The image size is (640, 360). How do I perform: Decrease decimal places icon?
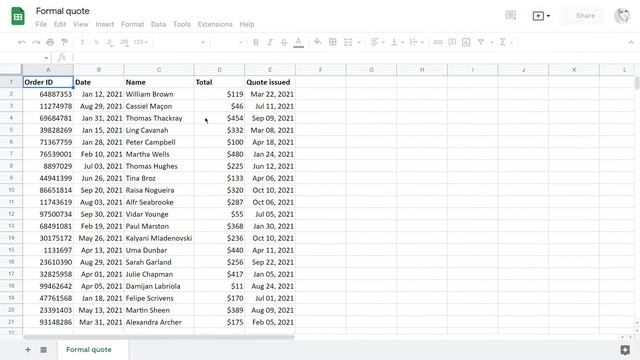(x=110, y=42)
